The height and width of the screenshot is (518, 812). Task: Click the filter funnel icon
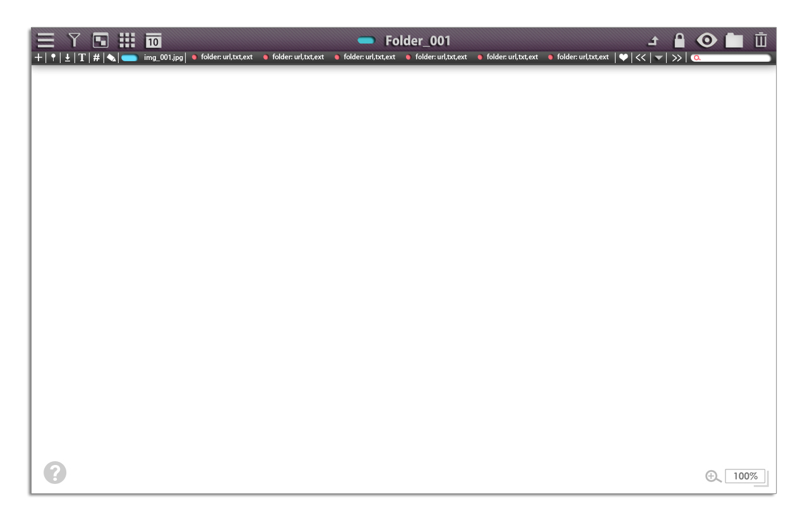pos(75,40)
